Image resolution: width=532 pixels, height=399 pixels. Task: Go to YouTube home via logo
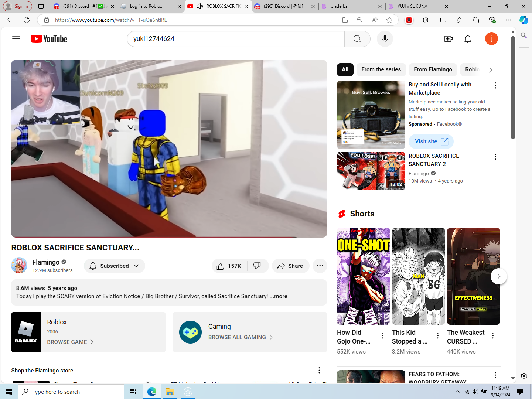tap(49, 39)
